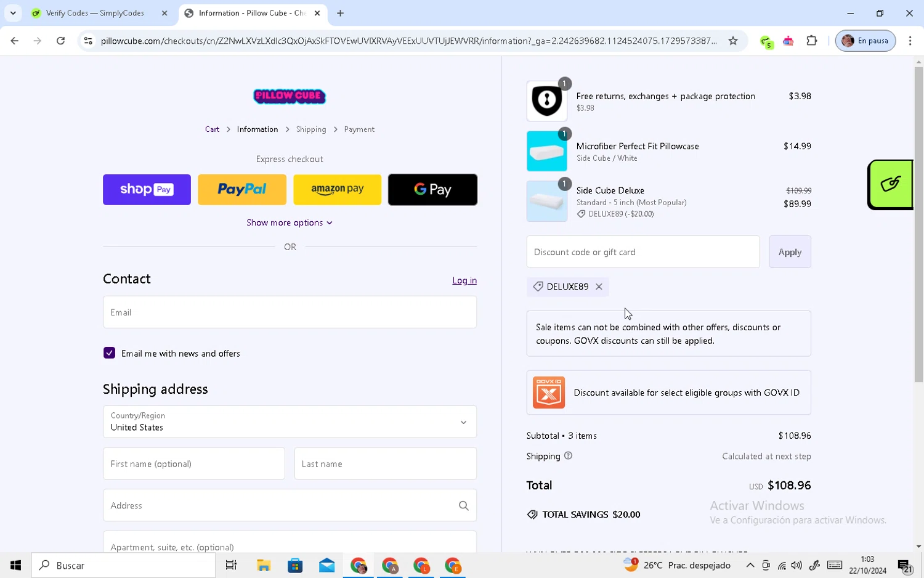Click the DELUXE89 tag icon
This screenshot has height=578, width=924.
[x=538, y=287]
